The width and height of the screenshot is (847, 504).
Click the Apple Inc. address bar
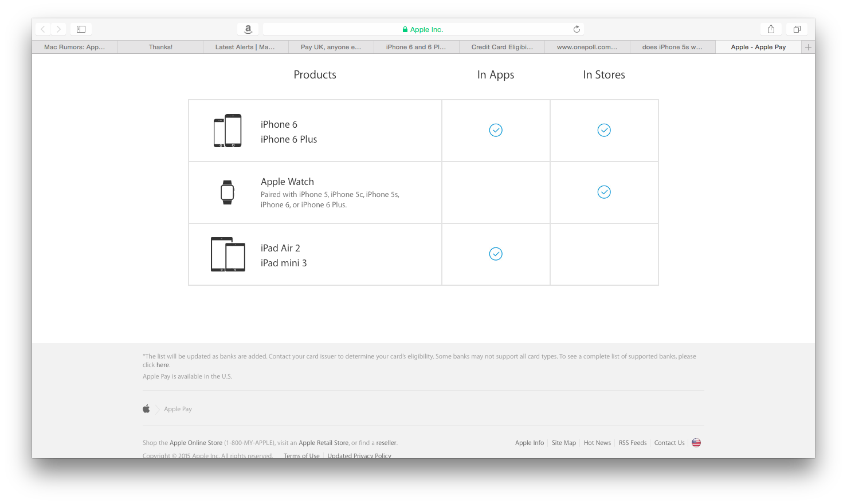[x=423, y=29]
